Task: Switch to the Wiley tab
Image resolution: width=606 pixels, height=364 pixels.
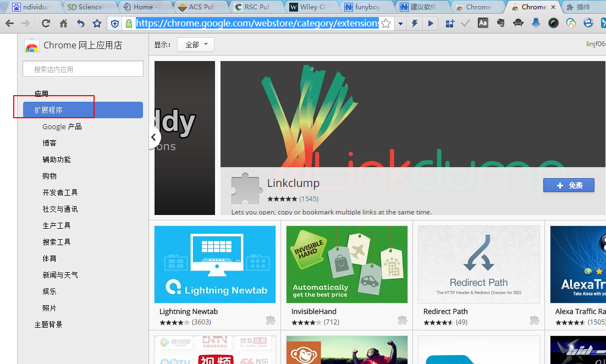Action: (x=311, y=7)
